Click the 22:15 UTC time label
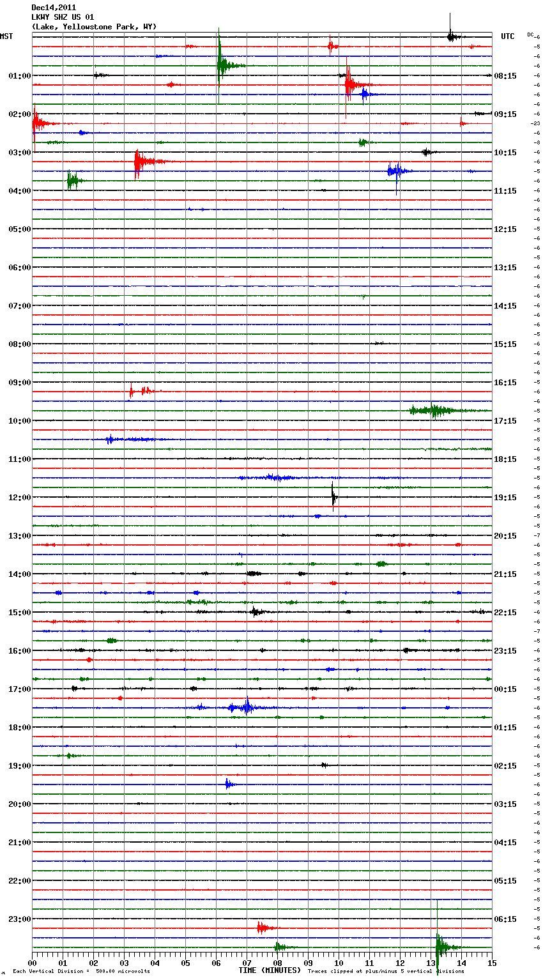 coord(505,613)
